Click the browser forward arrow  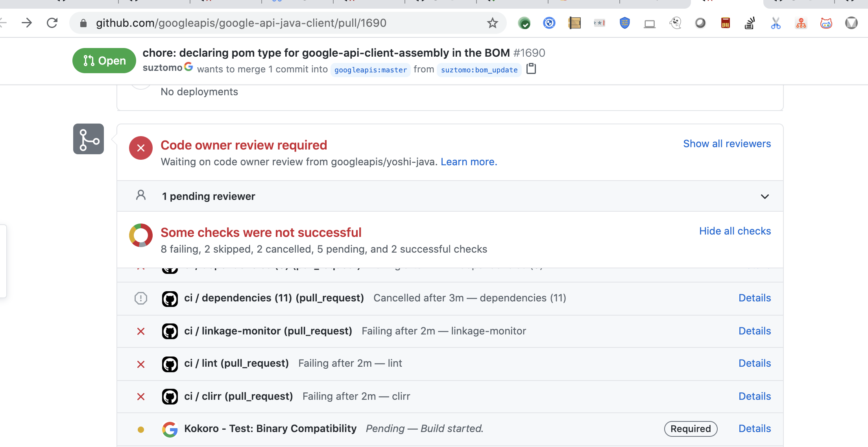click(x=27, y=23)
